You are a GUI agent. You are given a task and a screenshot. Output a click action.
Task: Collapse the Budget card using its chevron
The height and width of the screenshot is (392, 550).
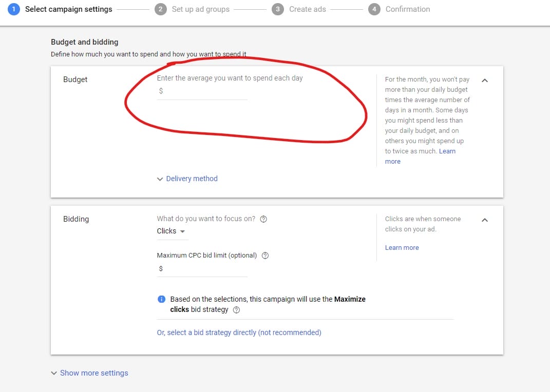pyautogui.click(x=485, y=81)
